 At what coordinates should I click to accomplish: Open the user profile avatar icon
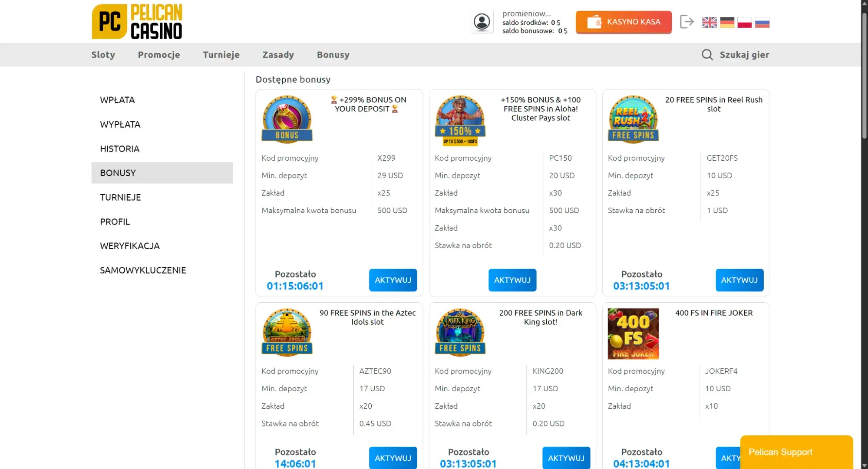[x=482, y=22]
